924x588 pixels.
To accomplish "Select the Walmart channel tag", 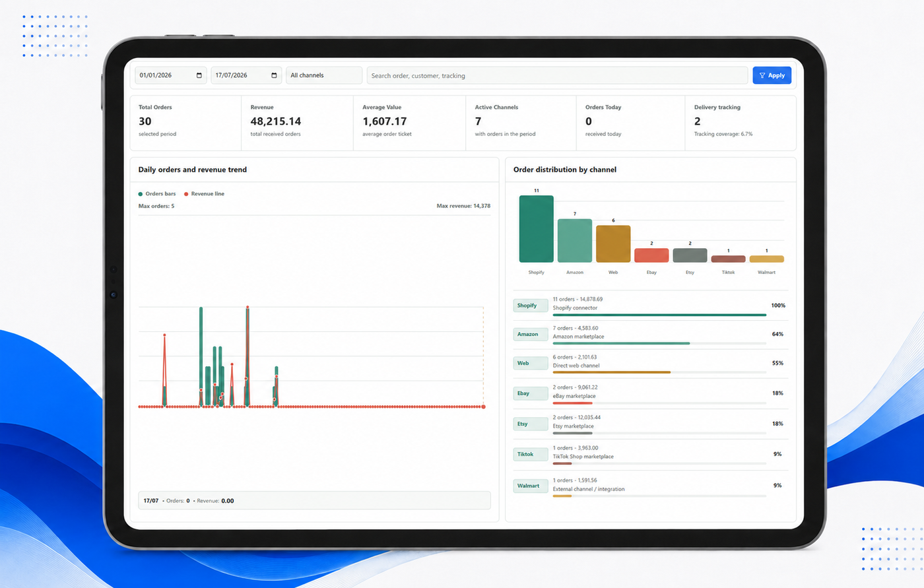I will (531, 486).
